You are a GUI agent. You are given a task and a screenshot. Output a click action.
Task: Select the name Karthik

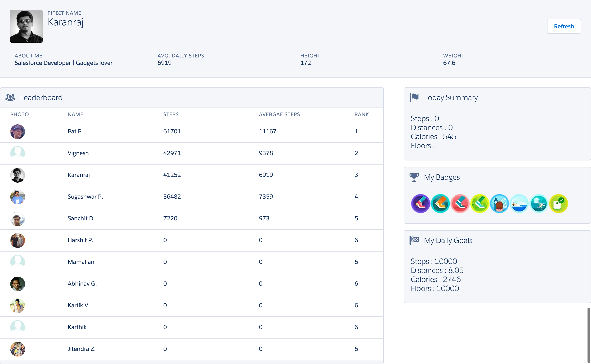click(77, 327)
